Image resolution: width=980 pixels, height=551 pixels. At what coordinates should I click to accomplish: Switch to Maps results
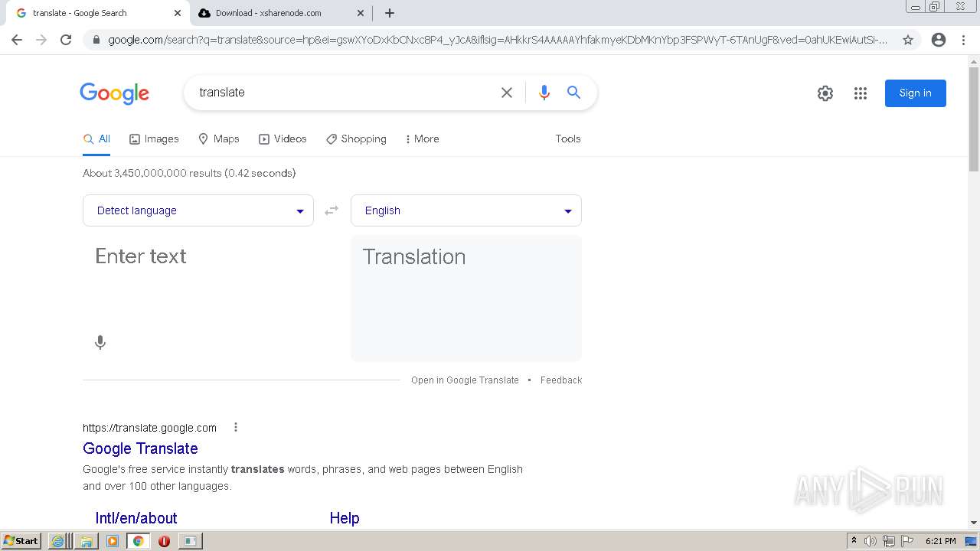pyautogui.click(x=219, y=139)
